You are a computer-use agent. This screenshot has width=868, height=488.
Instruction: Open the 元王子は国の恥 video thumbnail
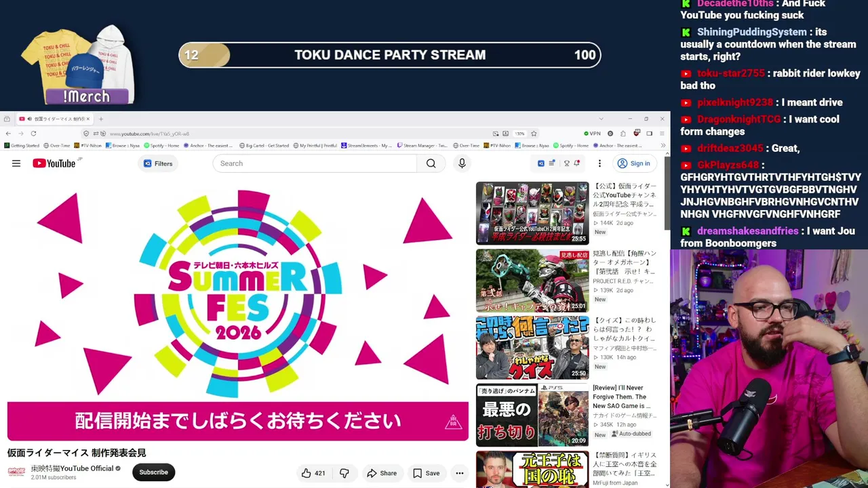pos(532,469)
